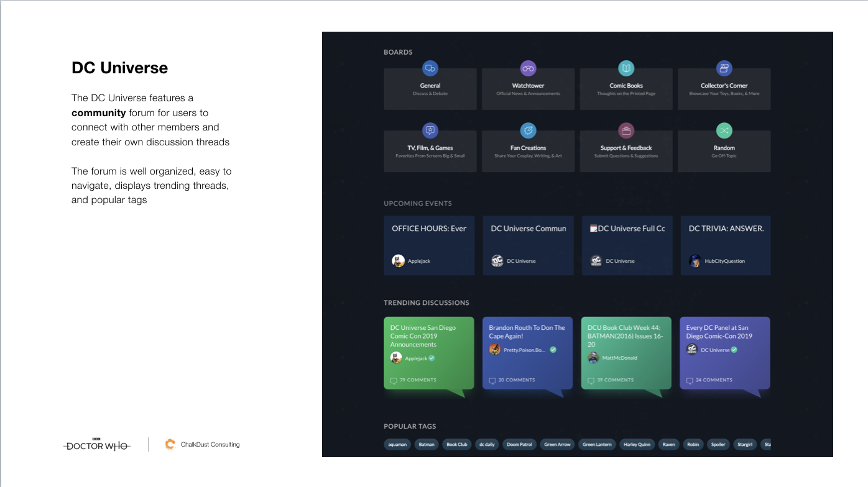Click the avatar in the DC Universe Commun event
The image size is (868, 487).
coord(497,261)
